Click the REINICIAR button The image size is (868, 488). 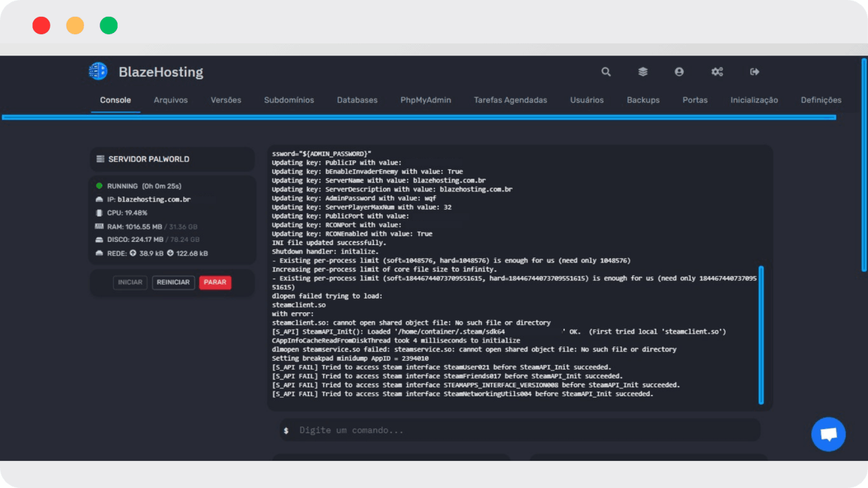[x=173, y=282]
